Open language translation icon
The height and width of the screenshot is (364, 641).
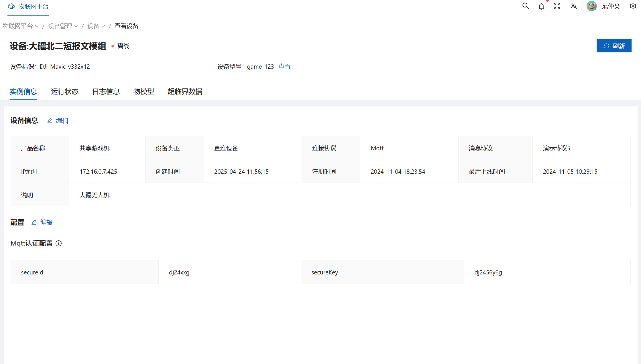573,6
